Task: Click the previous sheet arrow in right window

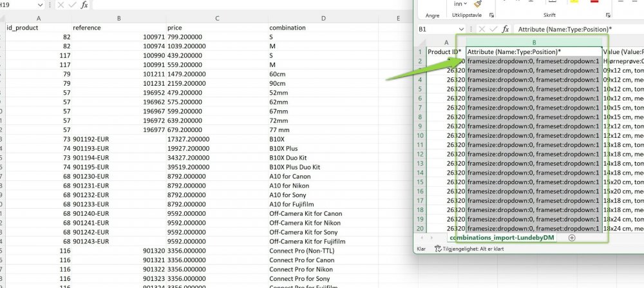Action: pos(421,238)
